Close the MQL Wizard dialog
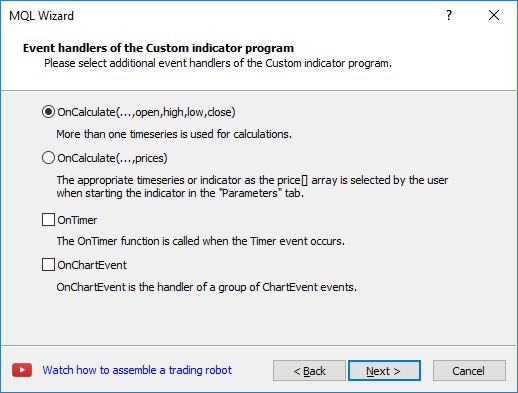Viewport: 518px width, 393px height. click(x=494, y=15)
